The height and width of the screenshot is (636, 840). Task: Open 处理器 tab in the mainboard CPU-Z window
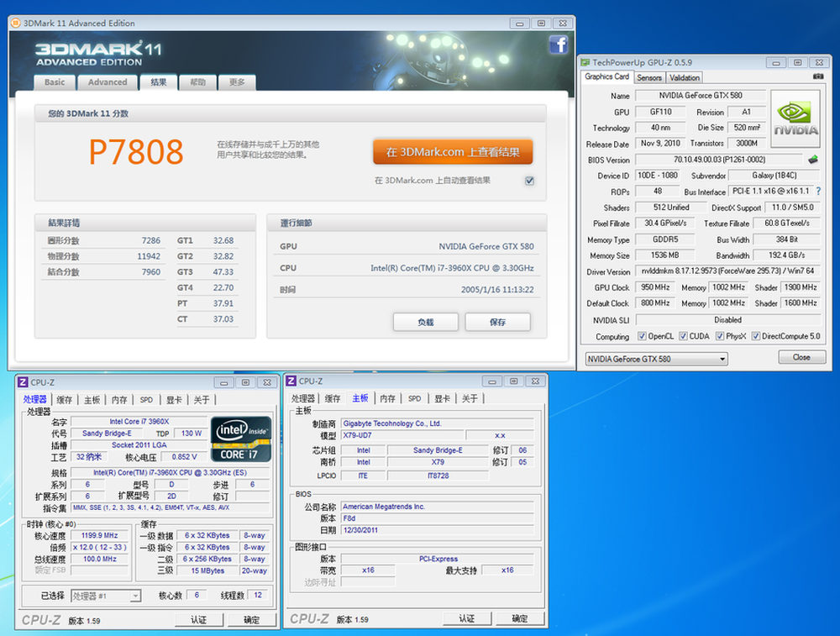point(303,398)
